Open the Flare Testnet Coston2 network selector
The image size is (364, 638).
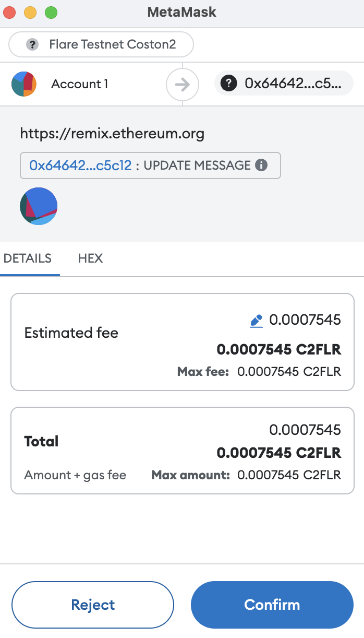pyautogui.click(x=101, y=44)
